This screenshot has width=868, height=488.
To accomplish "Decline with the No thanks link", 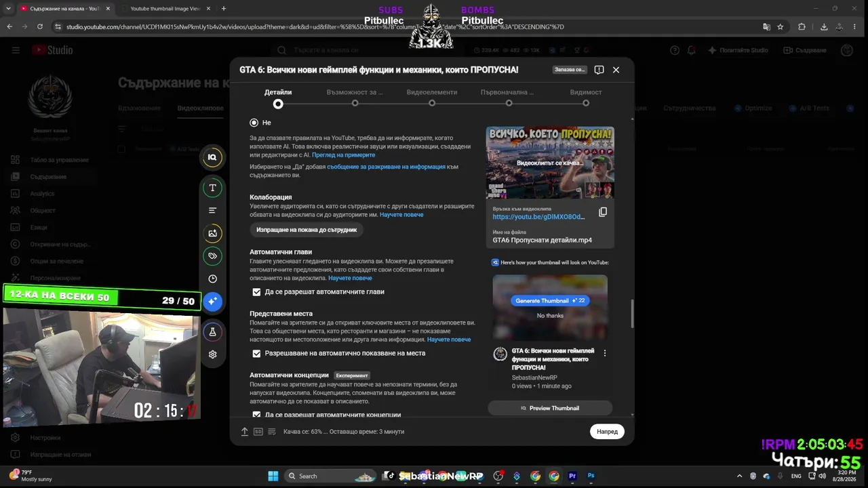I will (550, 316).
